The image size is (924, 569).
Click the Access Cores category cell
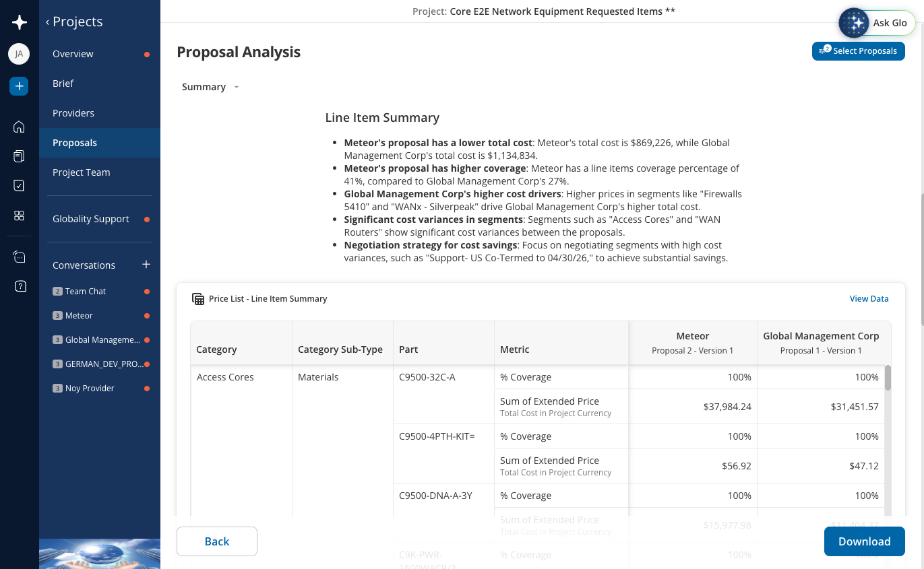(x=225, y=377)
